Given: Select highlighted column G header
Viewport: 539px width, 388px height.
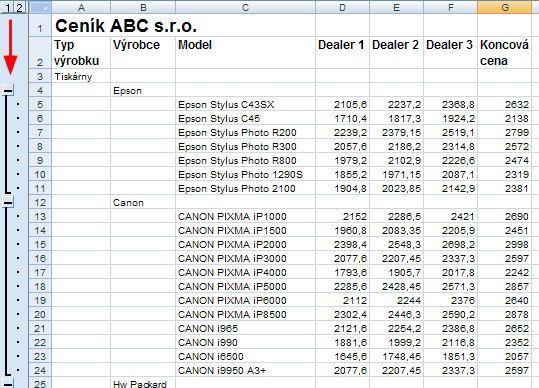Looking at the screenshot, I should coord(504,7).
